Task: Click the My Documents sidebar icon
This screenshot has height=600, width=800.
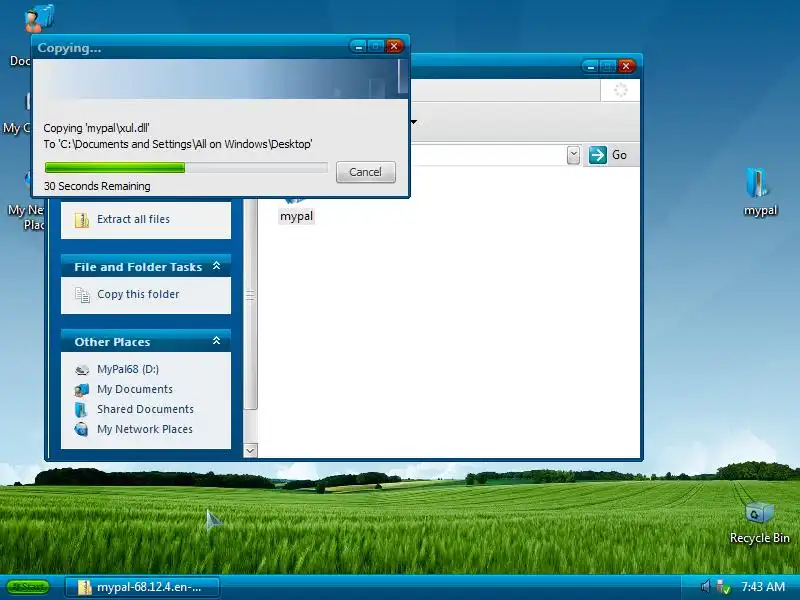Action: 82,390
